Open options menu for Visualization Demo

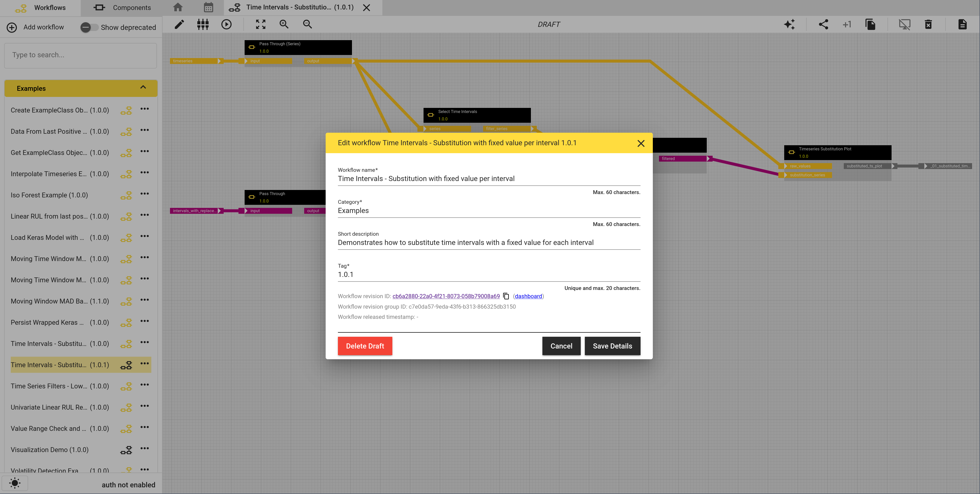coord(145,448)
